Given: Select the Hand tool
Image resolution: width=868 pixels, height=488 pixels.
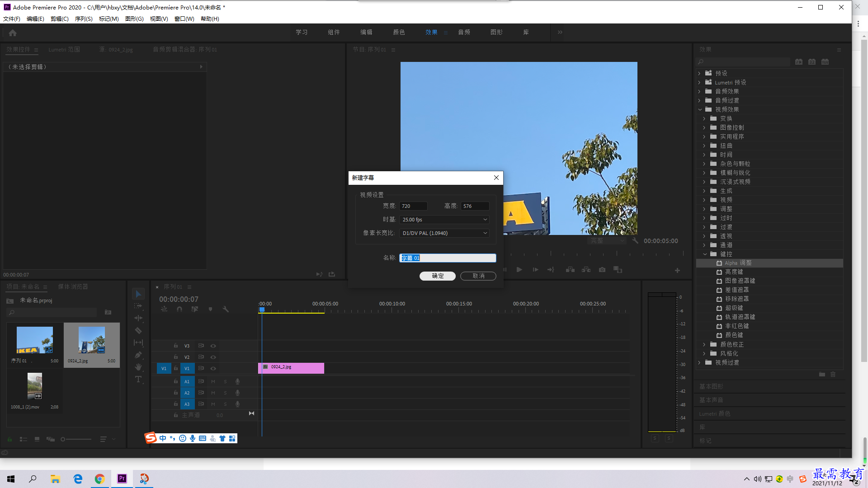Looking at the screenshot, I should 138,367.
